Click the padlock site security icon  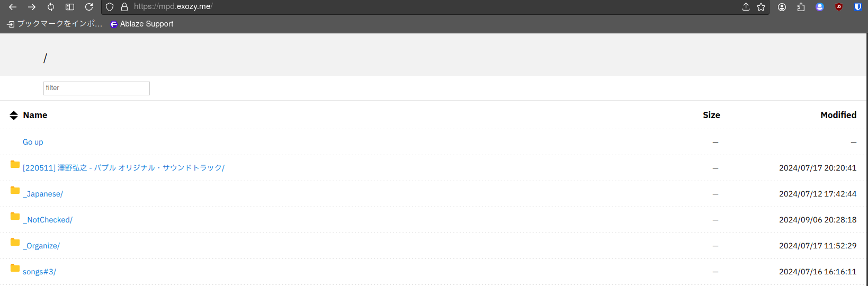click(124, 7)
